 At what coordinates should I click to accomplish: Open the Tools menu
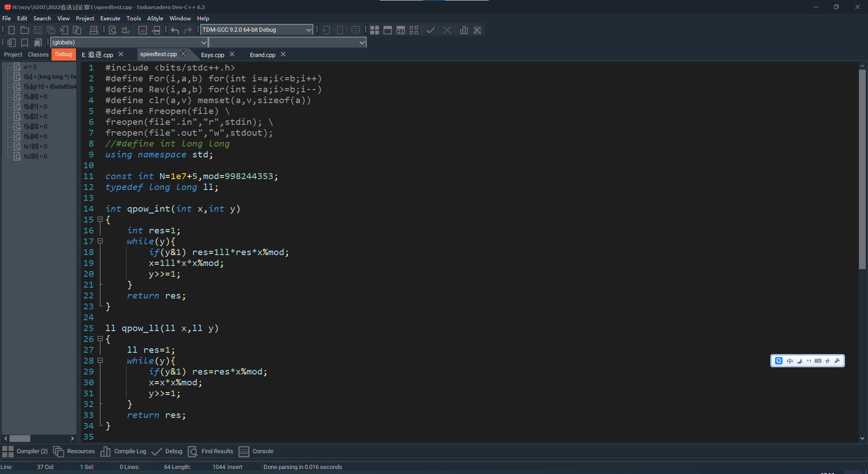click(x=134, y=19)
